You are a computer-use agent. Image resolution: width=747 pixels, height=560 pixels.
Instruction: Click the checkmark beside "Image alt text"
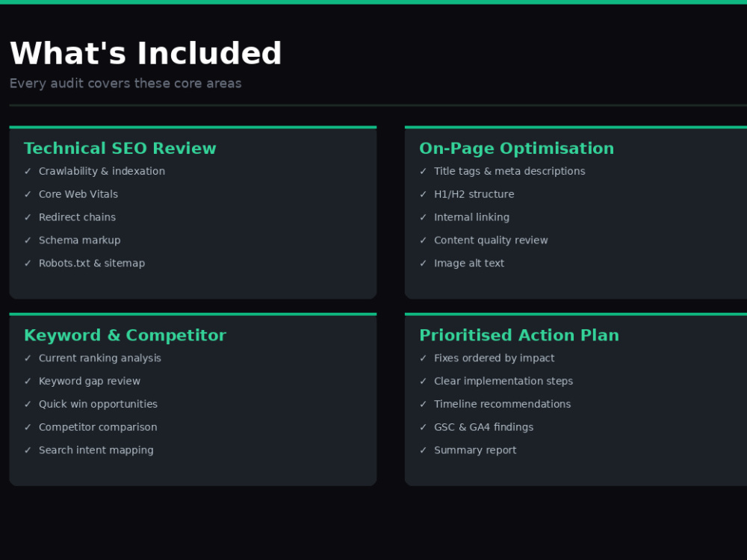[423, 262]
